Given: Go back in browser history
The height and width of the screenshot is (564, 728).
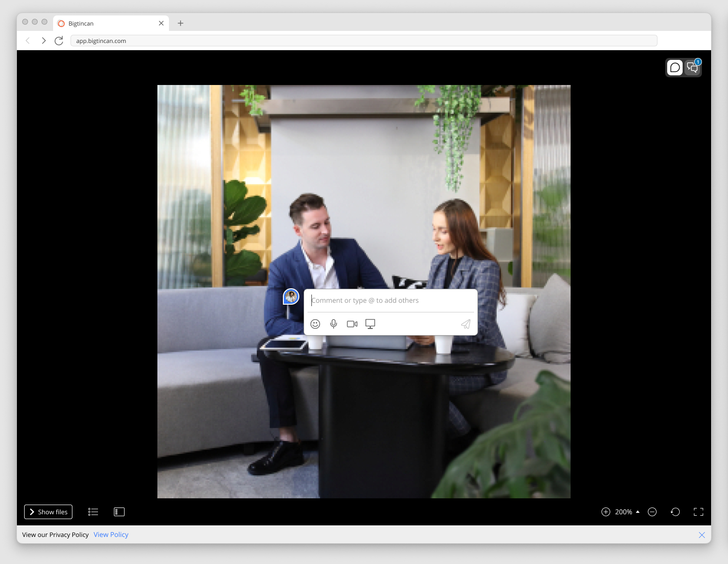Looking at the screenshot, I should (x=28, y=41).
